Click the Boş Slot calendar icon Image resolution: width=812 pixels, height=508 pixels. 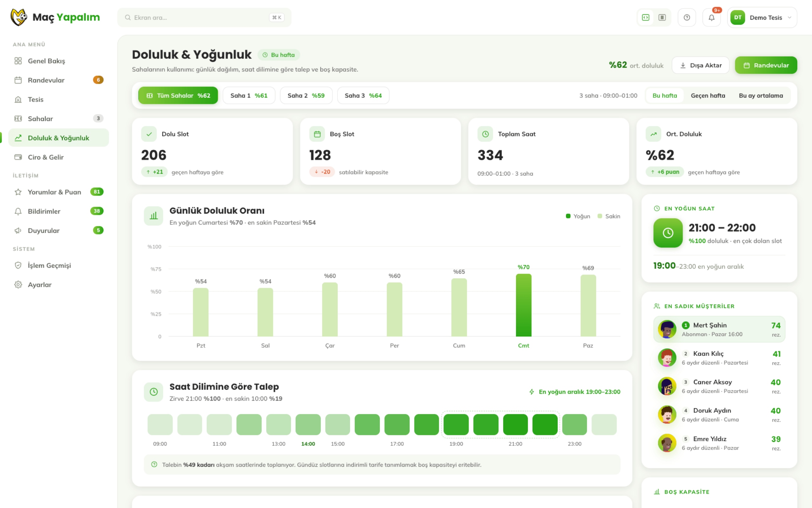click(x=317, y=134)
